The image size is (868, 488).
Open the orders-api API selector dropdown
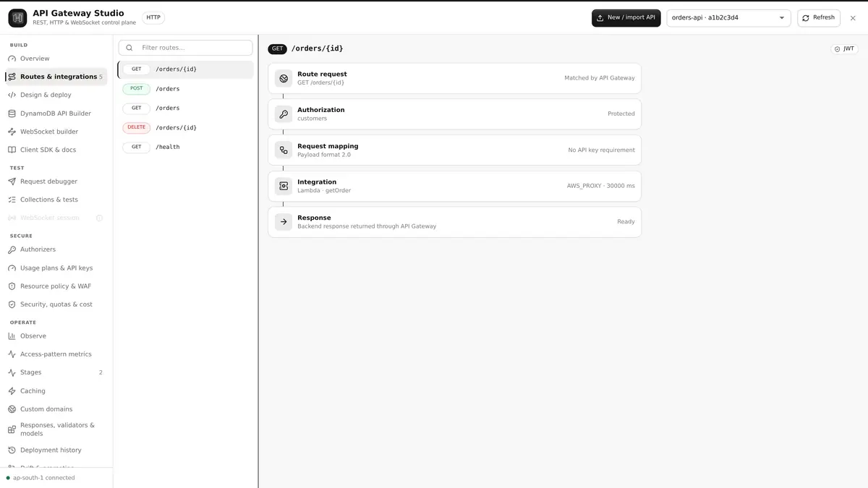(728, 18)
